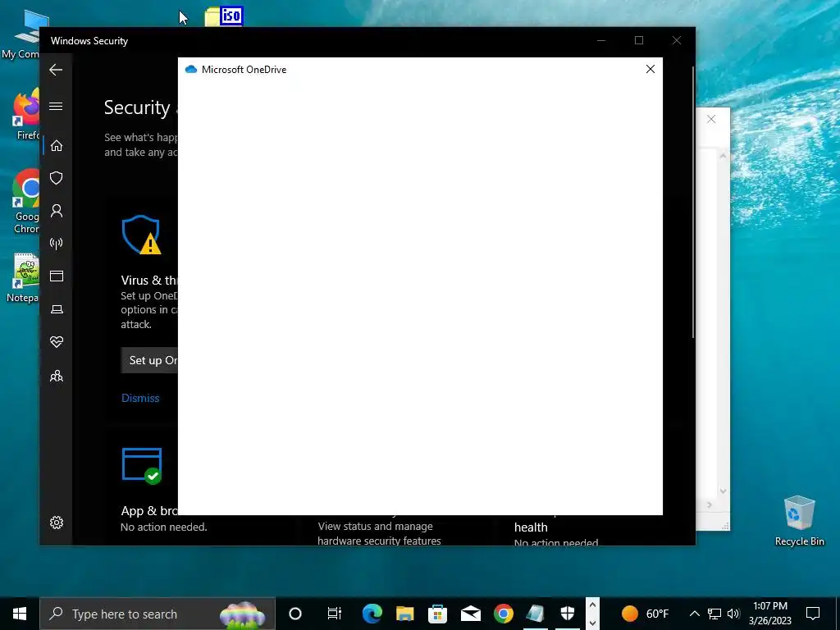Show hidden system tray icons

coord(694,614)
